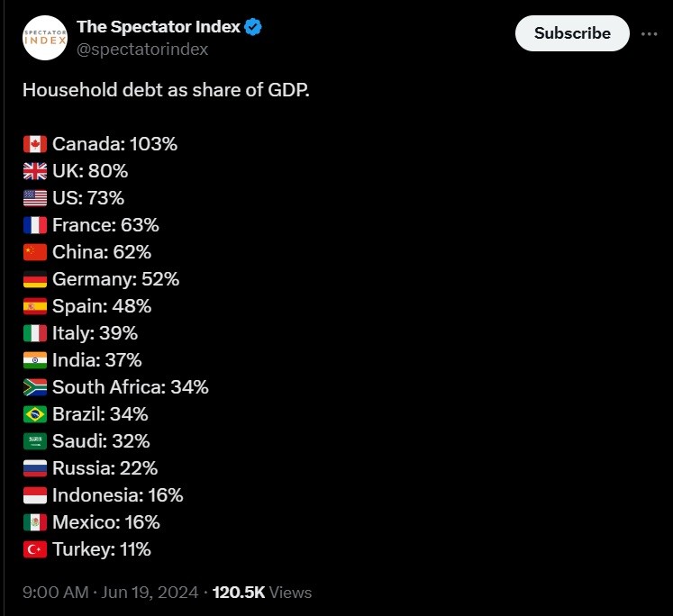Click the 120.5K Views count
Screen dimensions: 673x616
[x=261, y=592]
